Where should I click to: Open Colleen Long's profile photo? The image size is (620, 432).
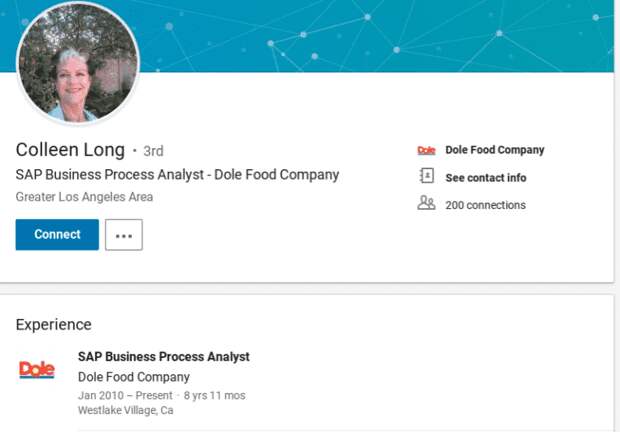click(x=78, y=63)
